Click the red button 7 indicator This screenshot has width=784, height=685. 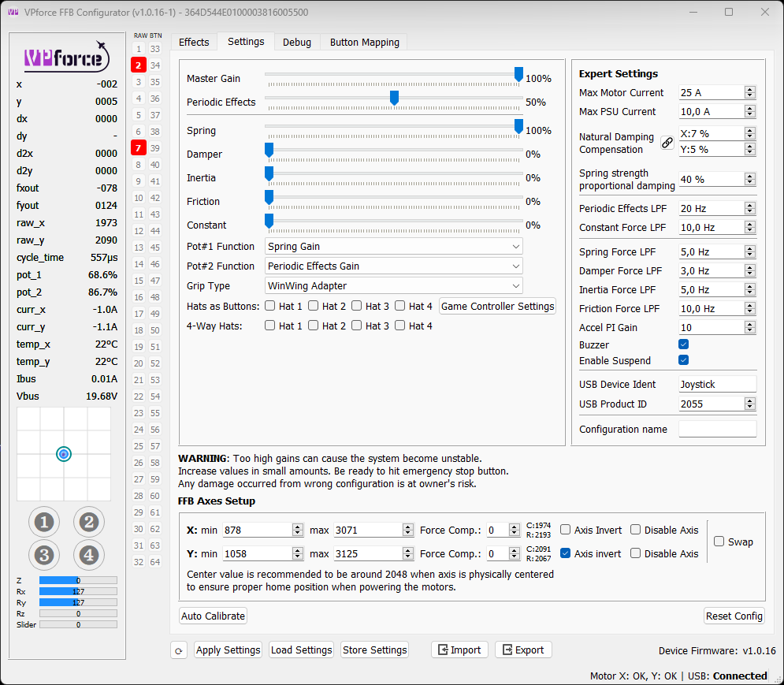click(x=138, y=148)
